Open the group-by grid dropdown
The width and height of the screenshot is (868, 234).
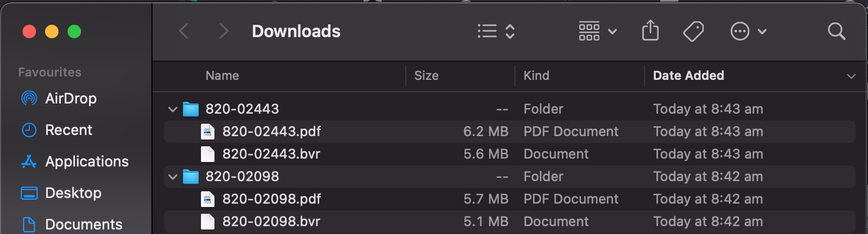(x=597, y=31)
